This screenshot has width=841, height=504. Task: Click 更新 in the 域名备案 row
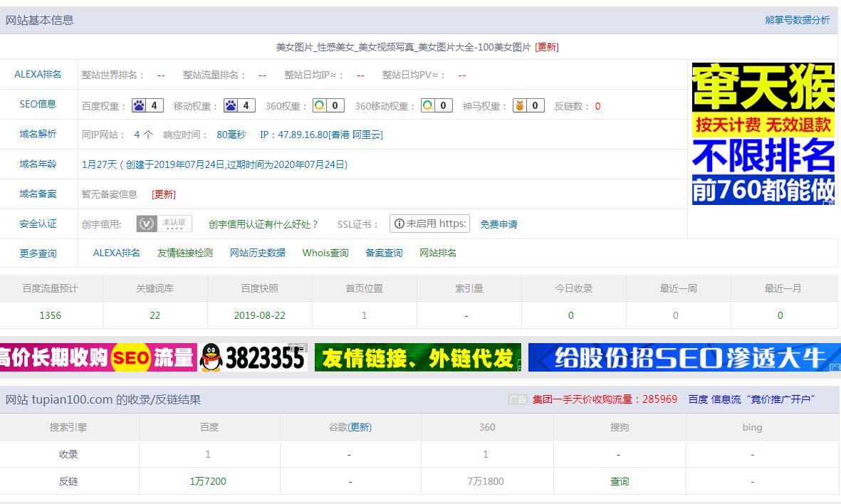coord(164,194)
